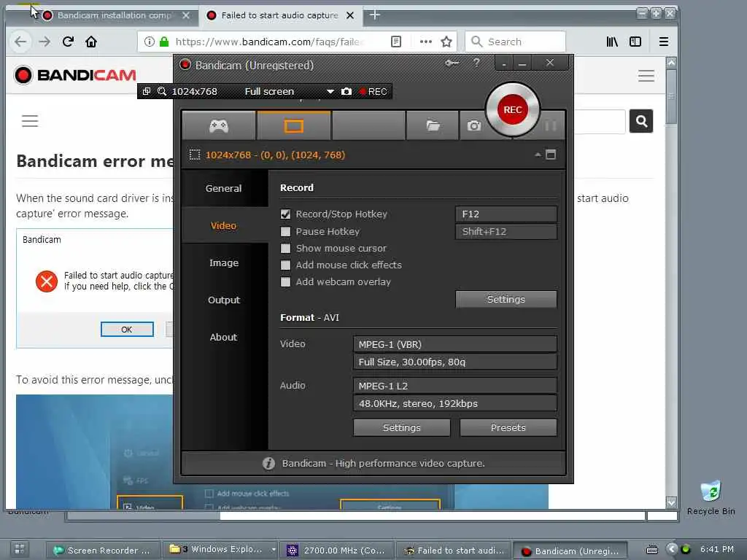Switch to game recording mode gamepad tab
The height and width of the screenshot is (560, 747).
tap(219, 125)
